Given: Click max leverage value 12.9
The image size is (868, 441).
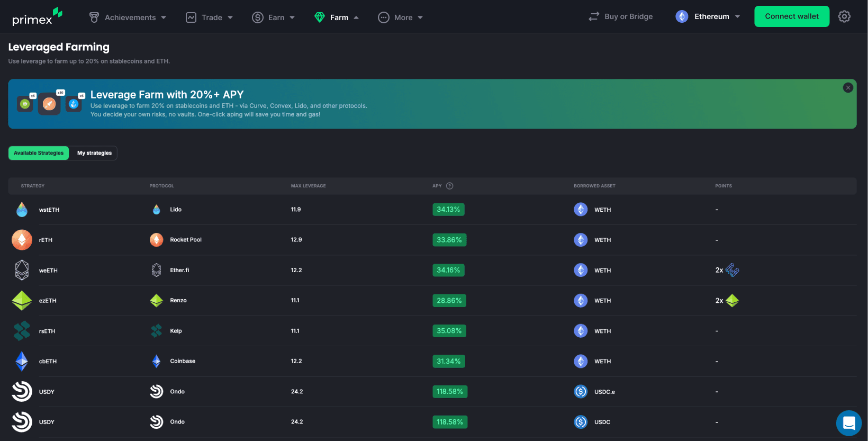Looking at the screenshot, I should pyautogui.click(x=296, y=240).
